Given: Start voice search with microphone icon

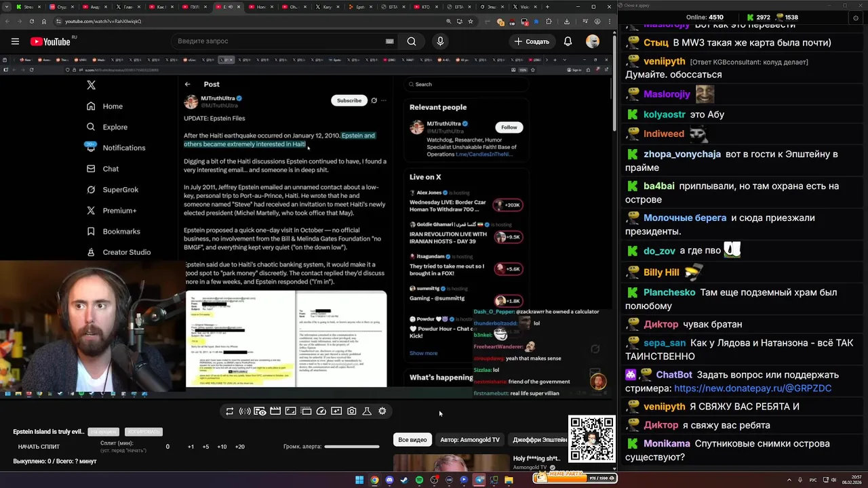Looking at the screenshot, I should click(x=440, y=41).
